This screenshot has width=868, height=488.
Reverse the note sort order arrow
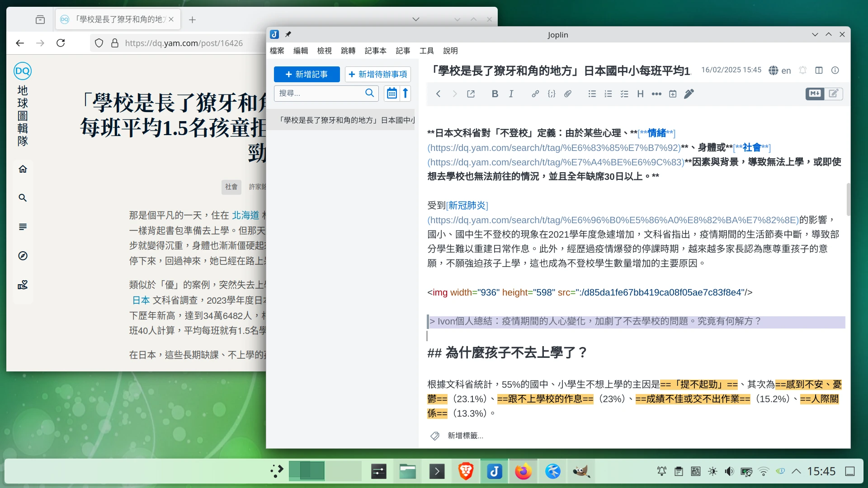(x=406, y=93)
